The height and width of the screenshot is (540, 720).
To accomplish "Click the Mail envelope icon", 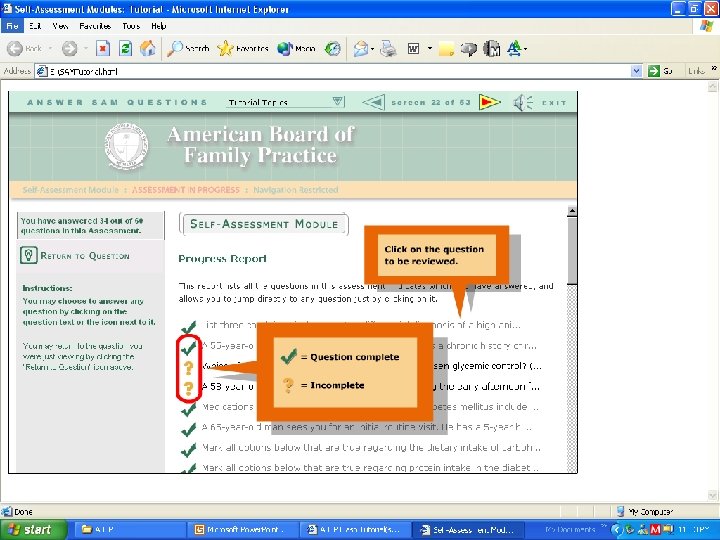I will tap(361, 48).
